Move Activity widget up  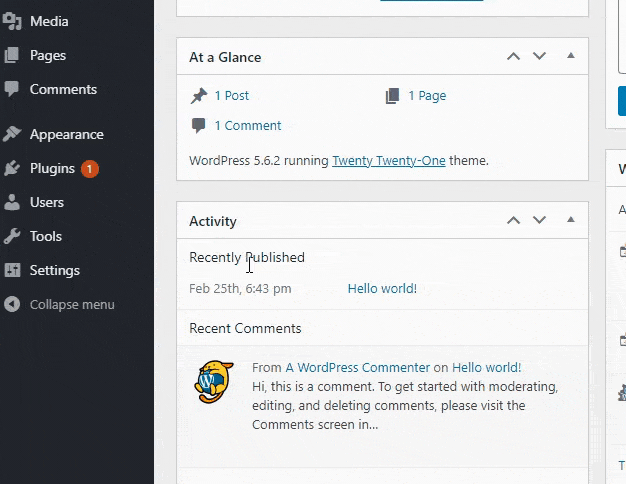tap(513, 220)
